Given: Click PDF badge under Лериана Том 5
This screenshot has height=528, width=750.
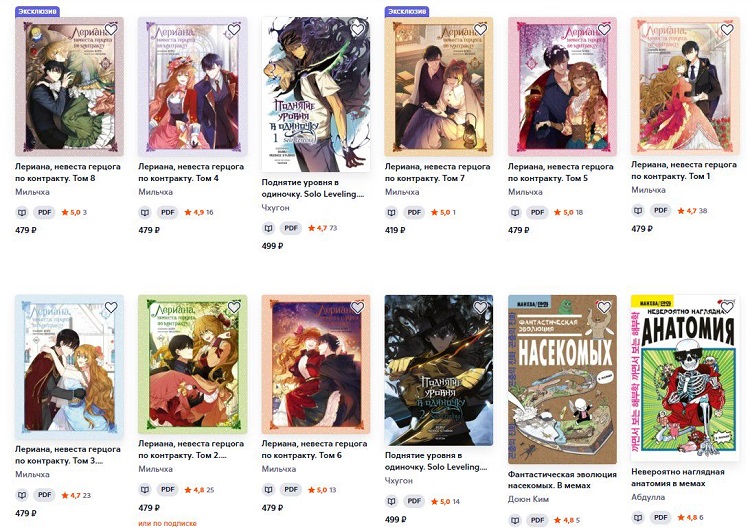Looking at the screenshot, I should coord(538,212).
